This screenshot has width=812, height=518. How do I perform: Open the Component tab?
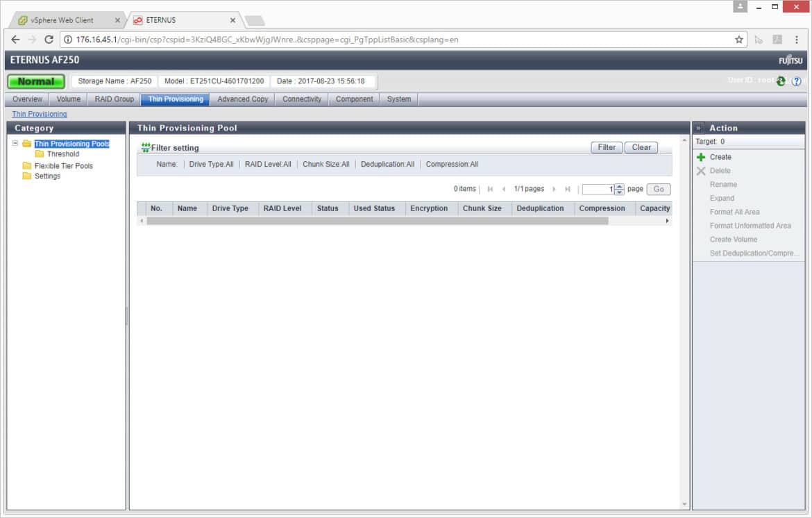click(x=354, y=99)
